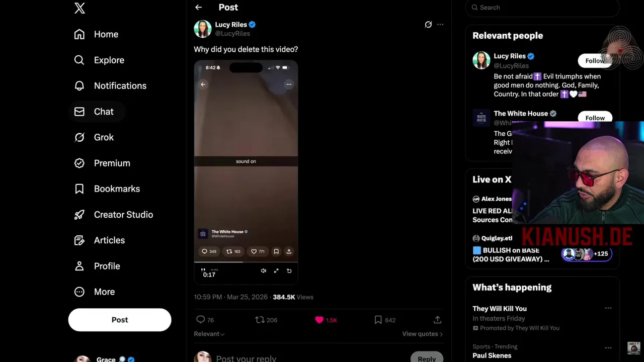Unlike the post with the pink heart

pos(319,320)
